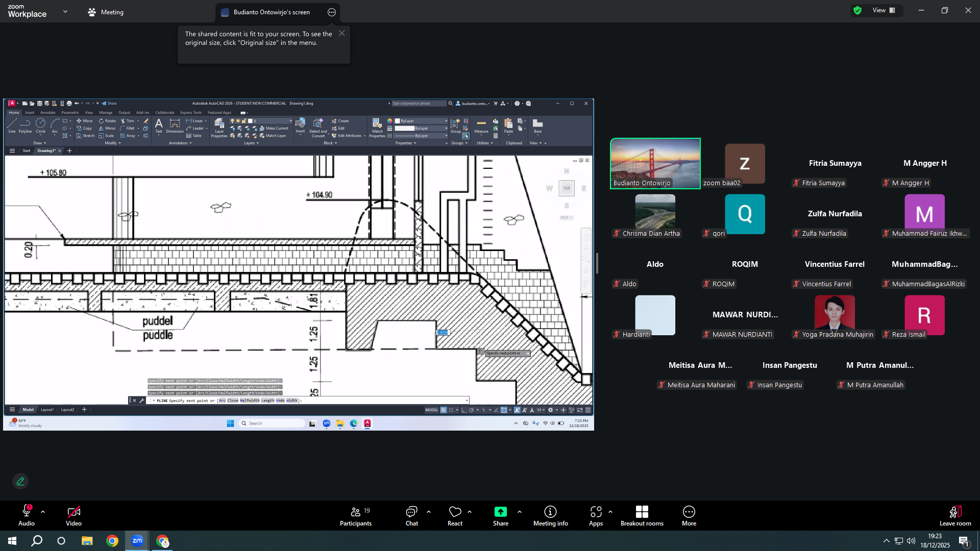Open the View button in Zoom title bar
Screen dimensions: 980x551
pos(884,10)
